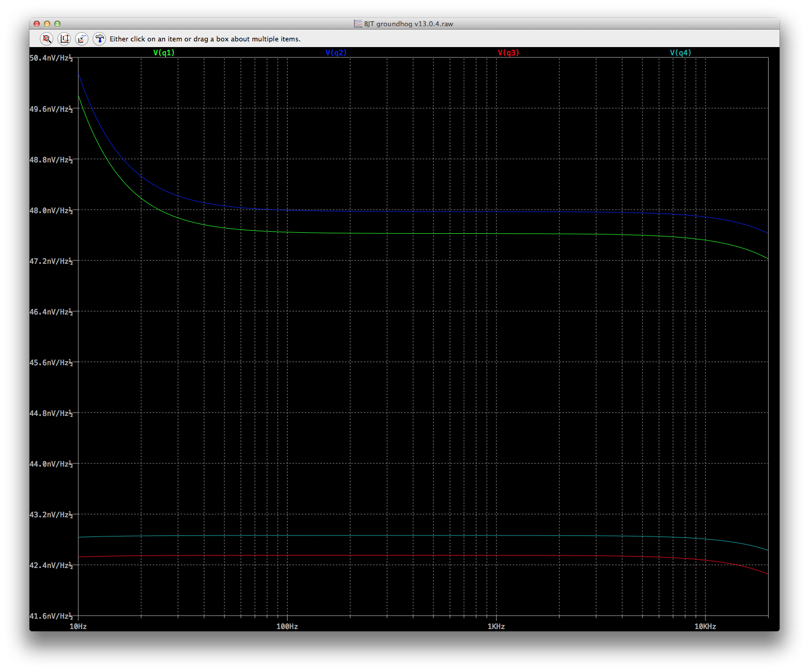Click the 48.0nV/Hz½ vertical axis label

51,211
